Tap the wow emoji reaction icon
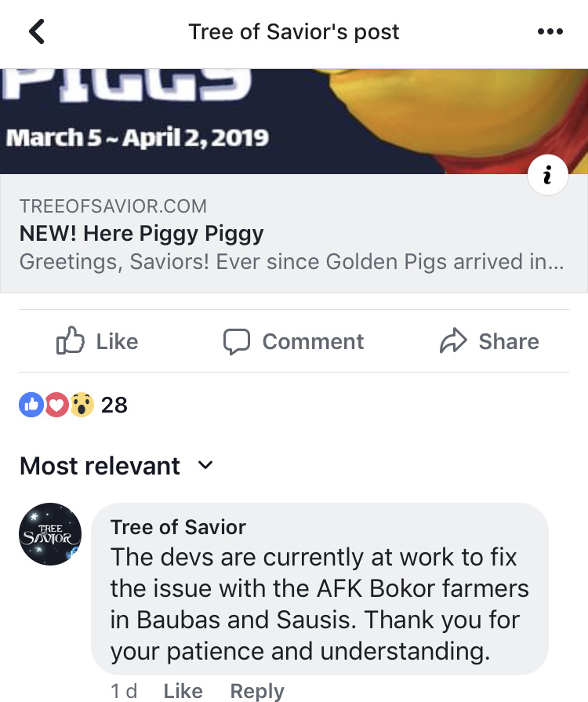Image resolution: width=588 pixels, height=702 pixels. pos(81,405)
